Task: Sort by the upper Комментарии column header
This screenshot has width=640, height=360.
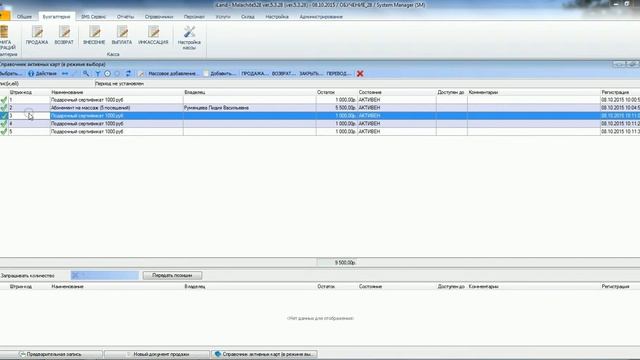Action: tap(534, 92)
